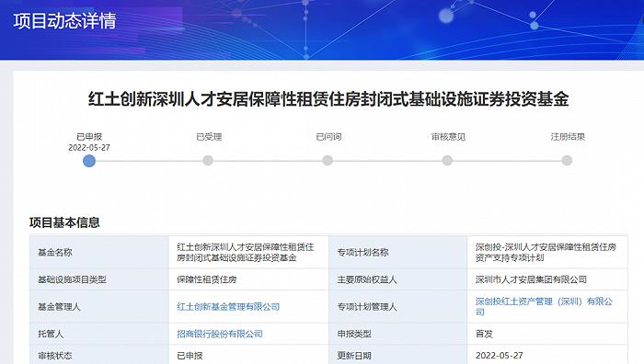The height and width of the screenshot is (364, 644).
Task: Click the 已申报 value in 审核状态 row
Action: coord(190,356)
